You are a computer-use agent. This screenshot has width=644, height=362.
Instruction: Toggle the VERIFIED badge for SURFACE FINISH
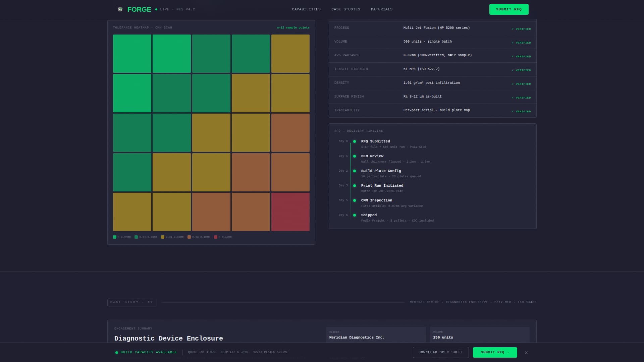(x=521, y=98)
